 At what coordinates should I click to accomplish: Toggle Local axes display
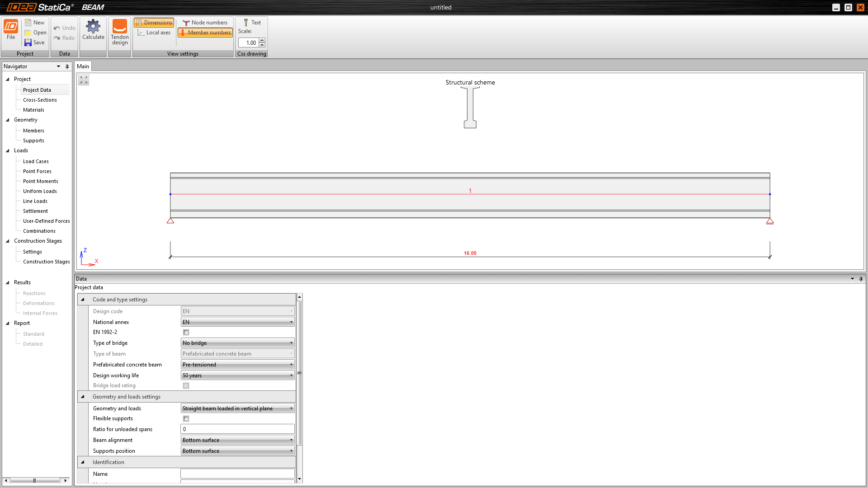click(x=154, y=33)
